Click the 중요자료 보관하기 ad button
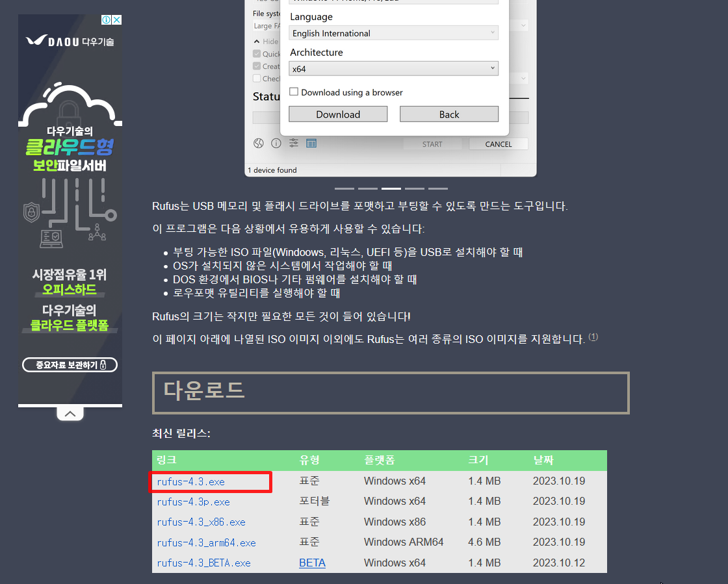This screenshot has height=584, width=728. pyautogui.click(x=70, y=364)
